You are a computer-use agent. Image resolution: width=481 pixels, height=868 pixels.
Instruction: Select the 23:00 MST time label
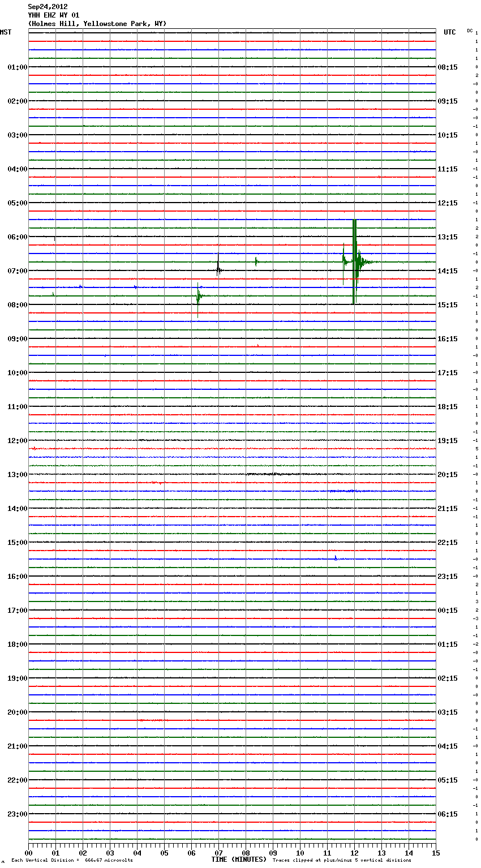18,814
